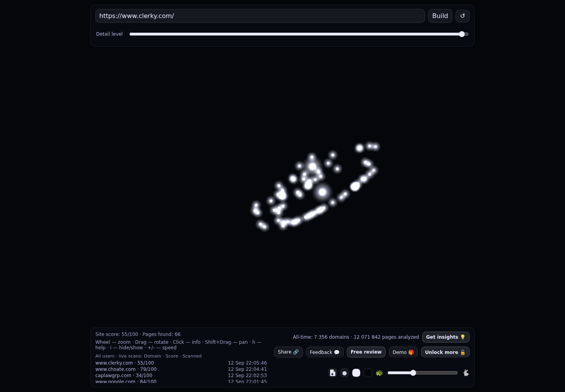This screenshot has height=392, width=565.
Task: Click the Detail level slider track
Action: [299, 34]
